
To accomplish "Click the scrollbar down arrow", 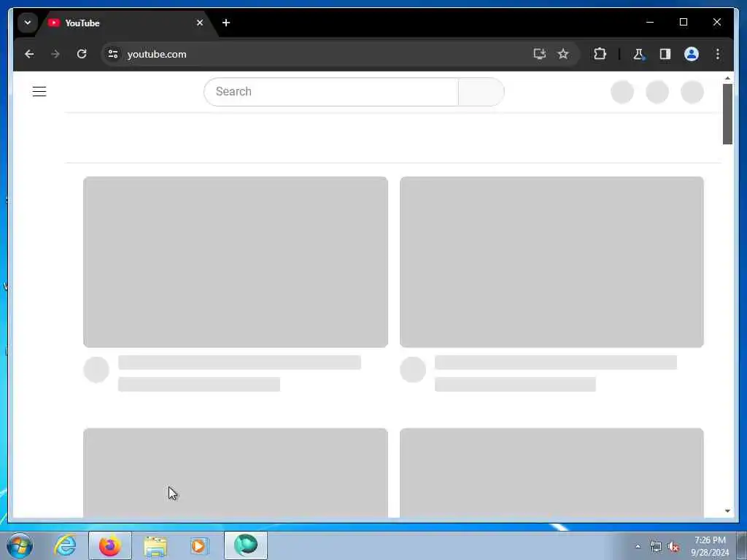I will 727,511.
